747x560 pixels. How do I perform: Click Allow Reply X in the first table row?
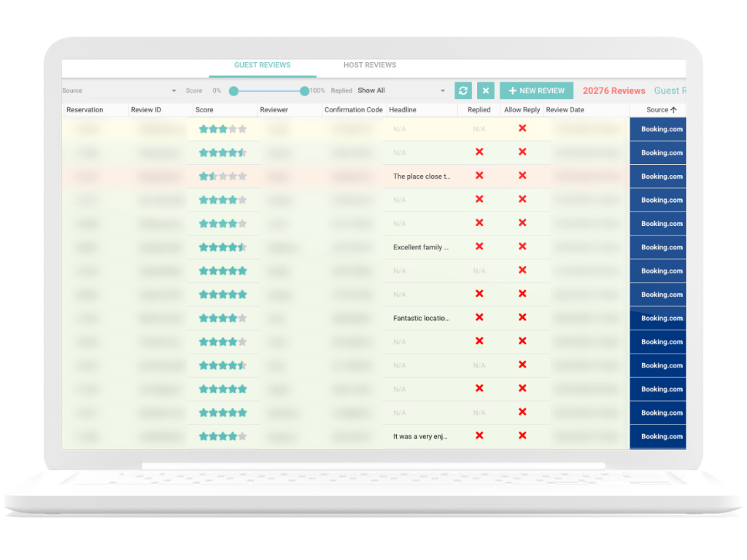coord(522,128)
